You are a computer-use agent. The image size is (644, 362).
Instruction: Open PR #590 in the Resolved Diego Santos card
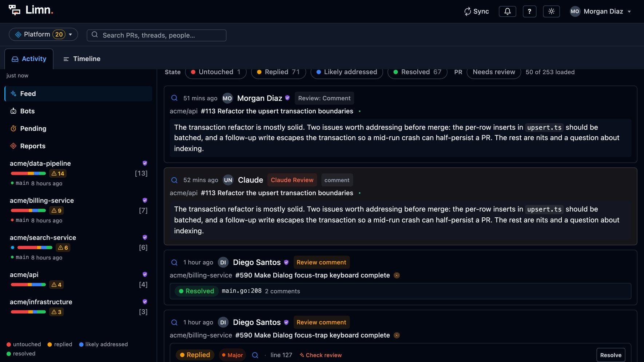(313, 275)
